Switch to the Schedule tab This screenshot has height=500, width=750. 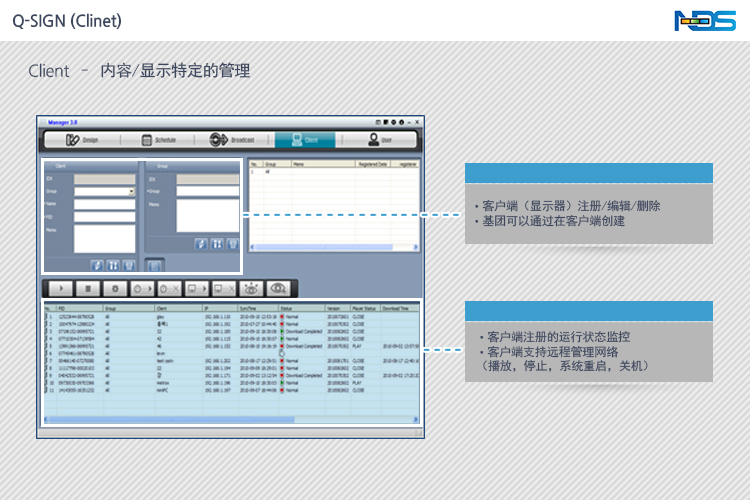160,140
